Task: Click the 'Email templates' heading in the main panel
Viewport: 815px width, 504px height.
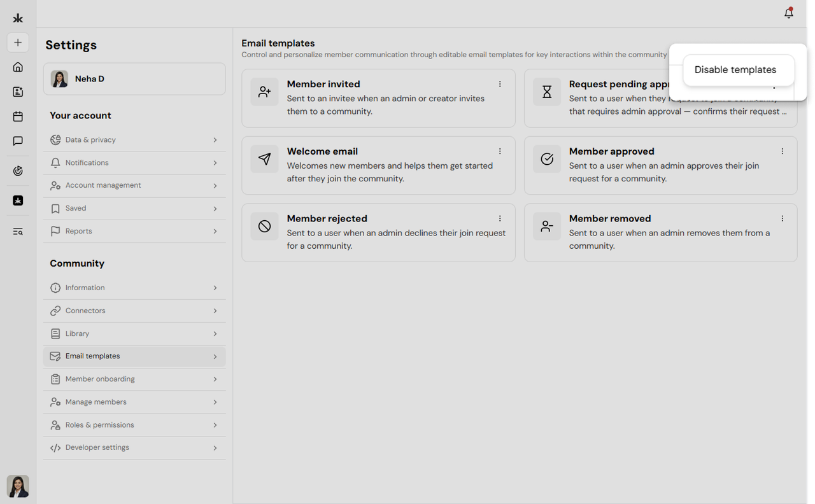Action: (278, 43)
